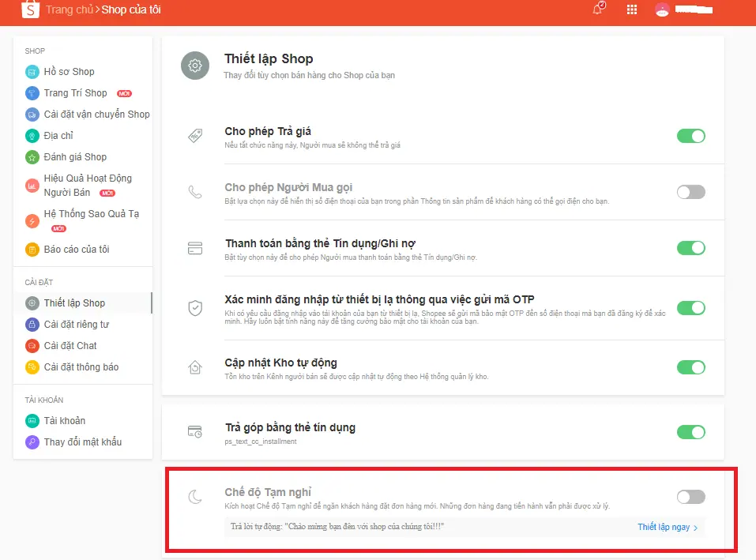This screenshot has height=560, width=756.
Task: Click the Địa chỉ location pin icon
Action: [32, 136]
